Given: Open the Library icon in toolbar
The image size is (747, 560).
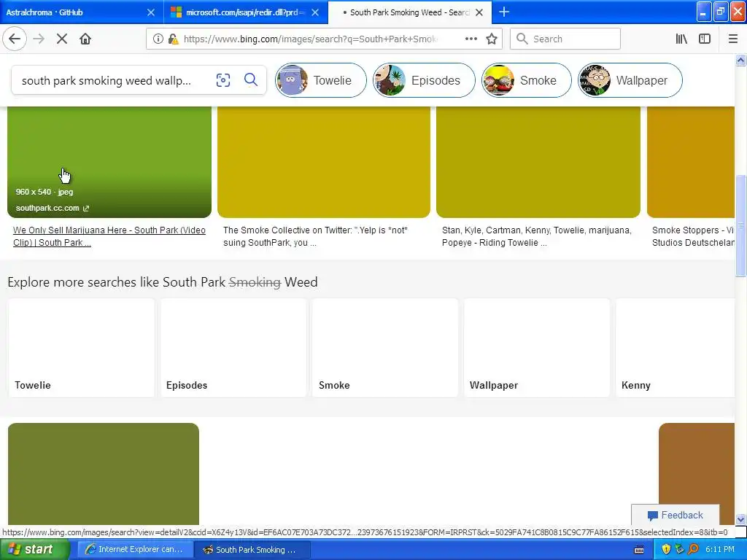Looking at the screenshot, I should [x=682, y=39].
